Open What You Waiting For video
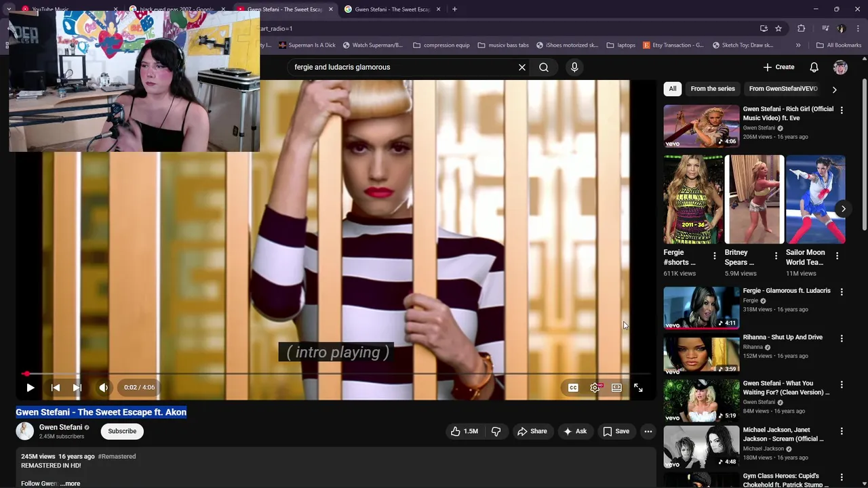This screenshot has width=868, height=488. [701, 400]
